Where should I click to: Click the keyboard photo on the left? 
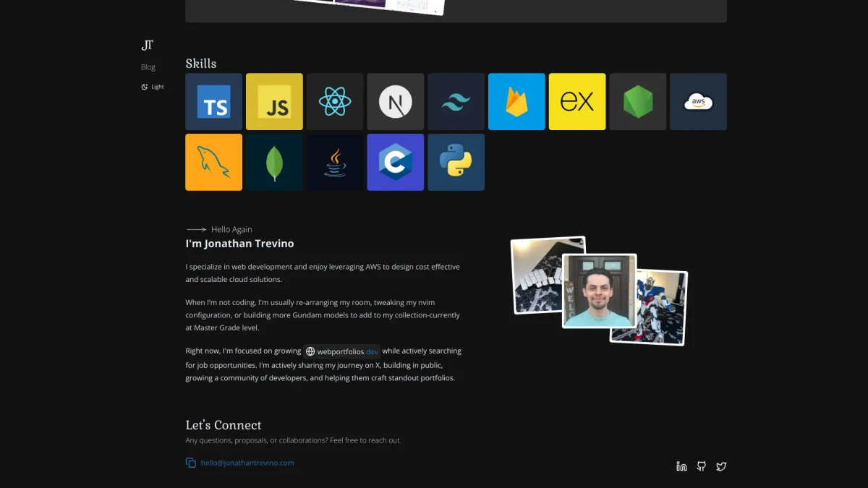tap(537, 276)
